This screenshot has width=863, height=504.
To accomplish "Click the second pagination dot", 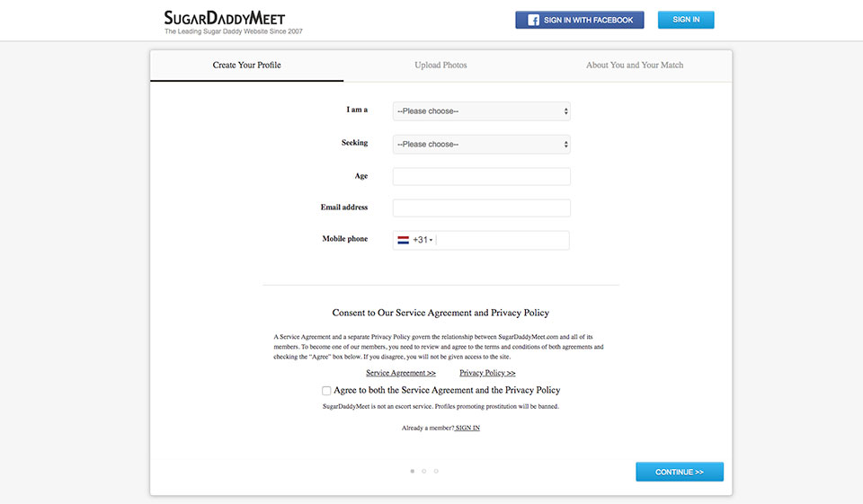I will coord(424,471).
